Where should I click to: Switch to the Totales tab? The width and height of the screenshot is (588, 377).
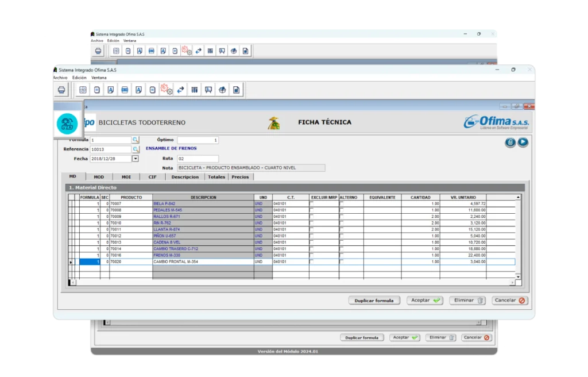pos(216,177)
